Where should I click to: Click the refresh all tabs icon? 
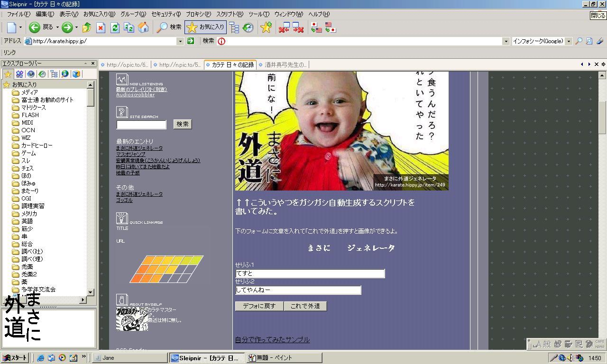(x=129, y=27)
